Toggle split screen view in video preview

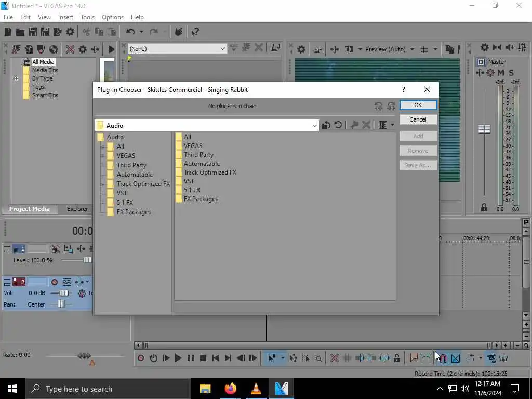tap(349, 49)
